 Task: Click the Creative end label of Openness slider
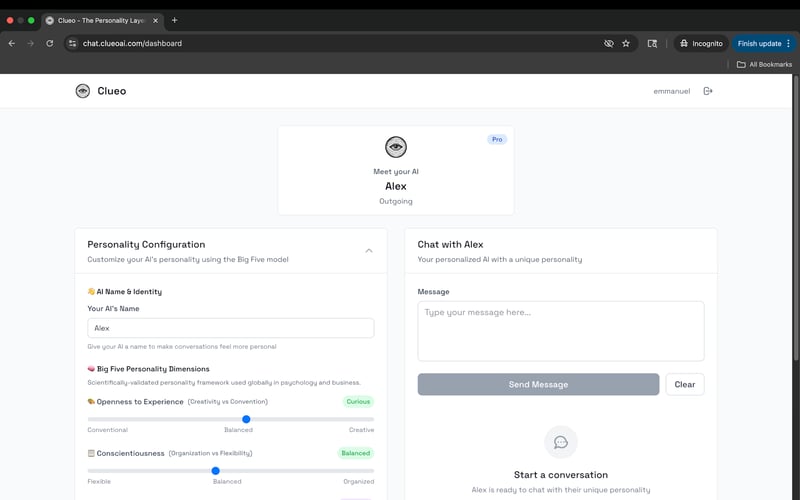361,430
